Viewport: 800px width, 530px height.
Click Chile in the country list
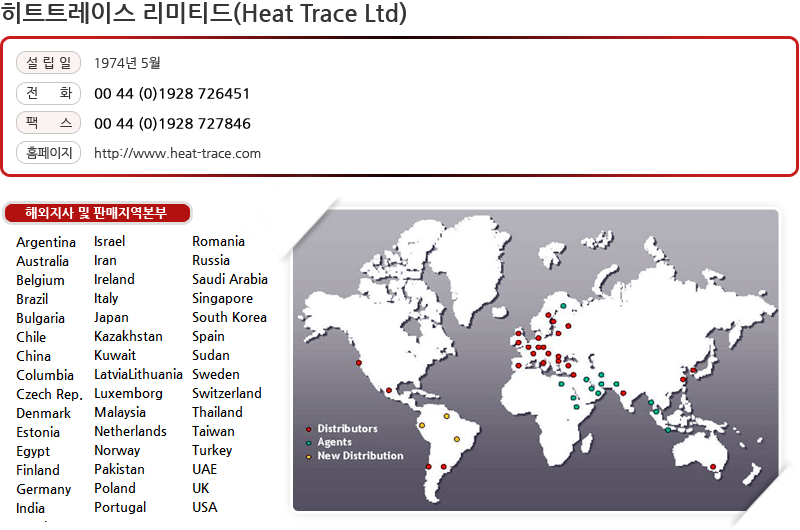(x=31, y=337)
